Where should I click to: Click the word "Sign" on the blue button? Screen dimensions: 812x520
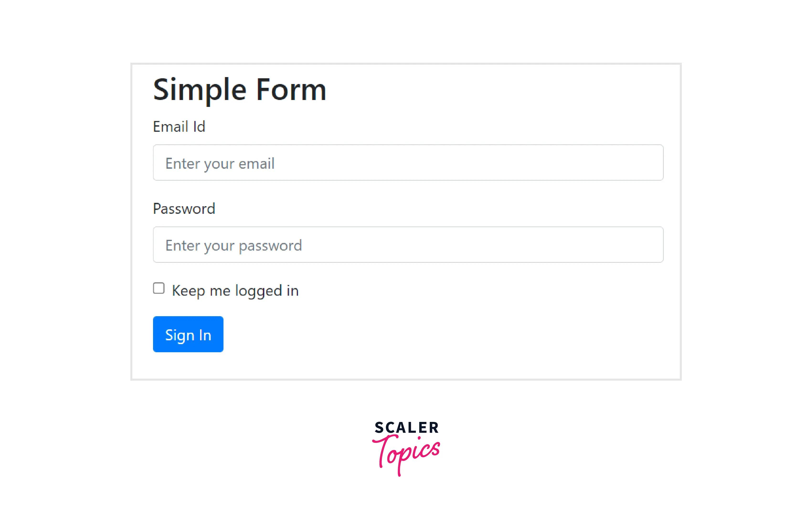click(179, 335)
